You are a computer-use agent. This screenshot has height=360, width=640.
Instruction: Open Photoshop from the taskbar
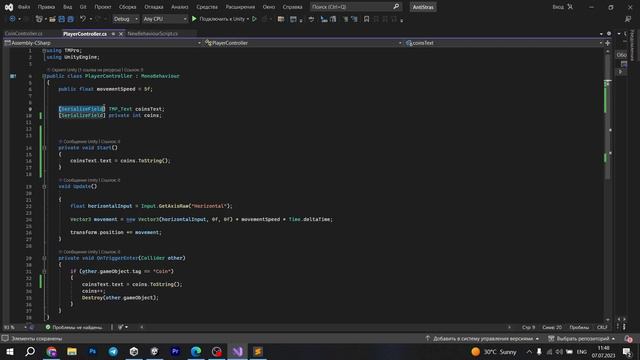(x=92, y=351)
